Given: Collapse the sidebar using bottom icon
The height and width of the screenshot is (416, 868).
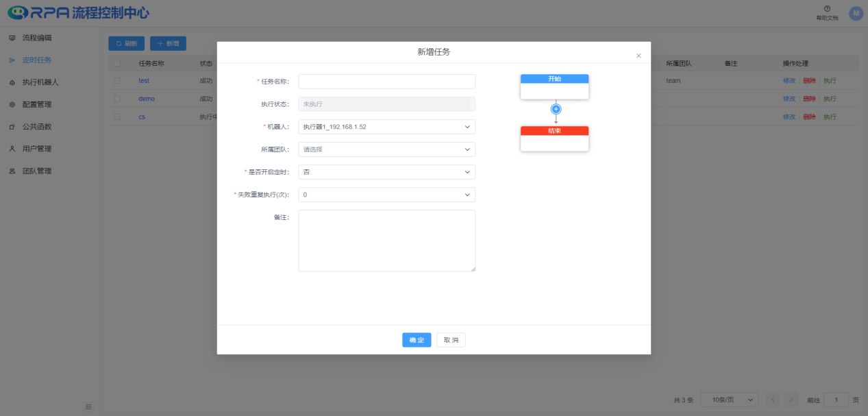Looking at the screenshot, I should tap(88, 407).
